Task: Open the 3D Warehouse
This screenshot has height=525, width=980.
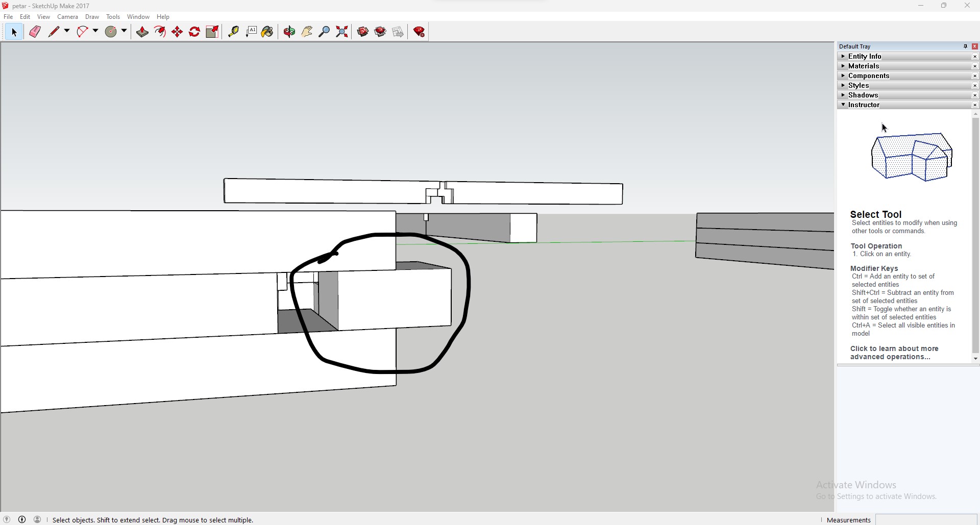Action: (x=363, y=32)
